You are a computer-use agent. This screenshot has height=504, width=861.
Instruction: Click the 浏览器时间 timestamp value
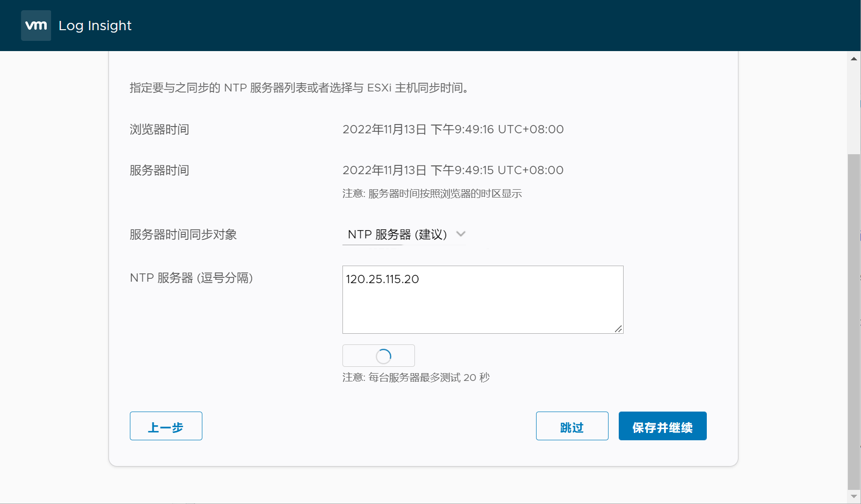tap(453, 129)
